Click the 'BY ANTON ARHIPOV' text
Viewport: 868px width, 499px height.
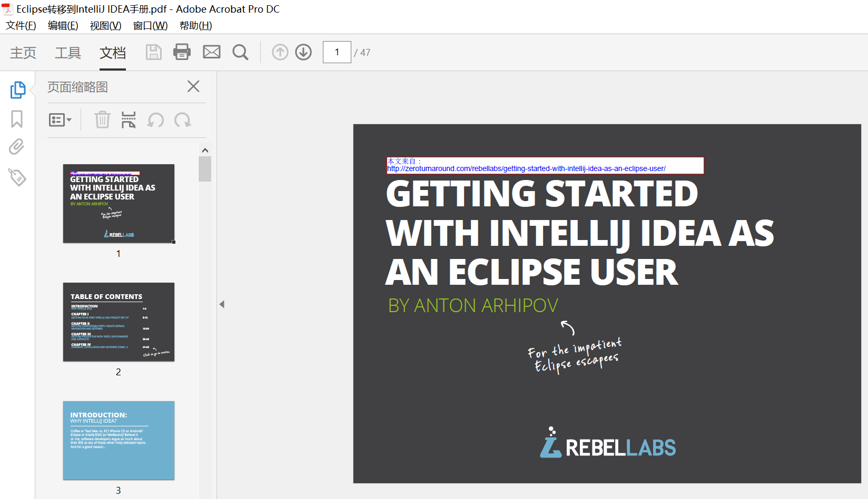(x=473, y=306)
